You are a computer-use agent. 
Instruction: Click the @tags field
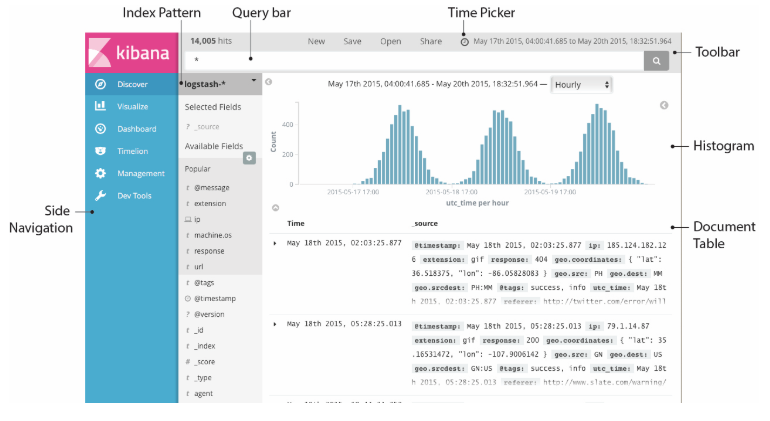click(x=204, y=282)
